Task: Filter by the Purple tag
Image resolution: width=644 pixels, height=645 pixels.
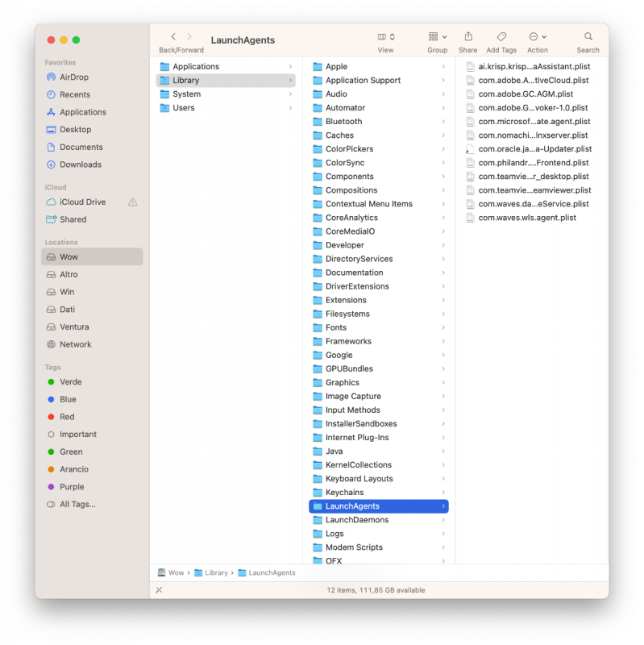Action: (92, 487)
